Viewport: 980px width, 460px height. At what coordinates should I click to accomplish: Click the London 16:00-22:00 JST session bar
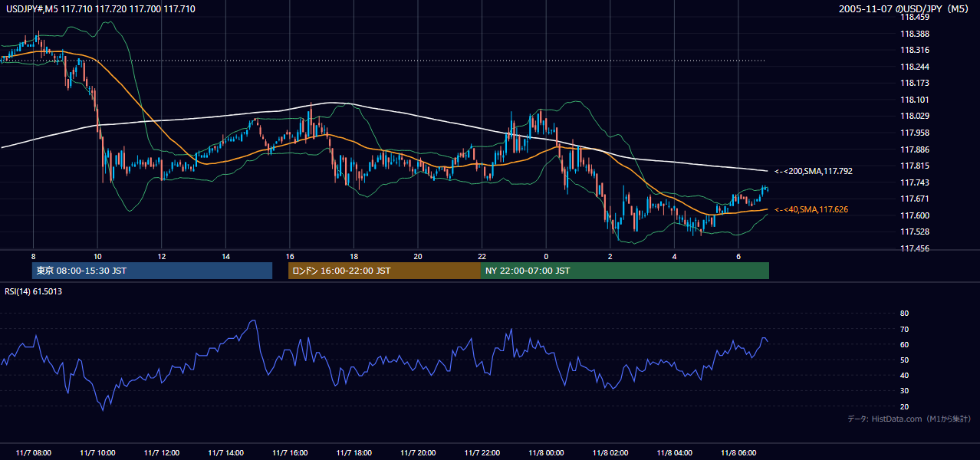384,271
